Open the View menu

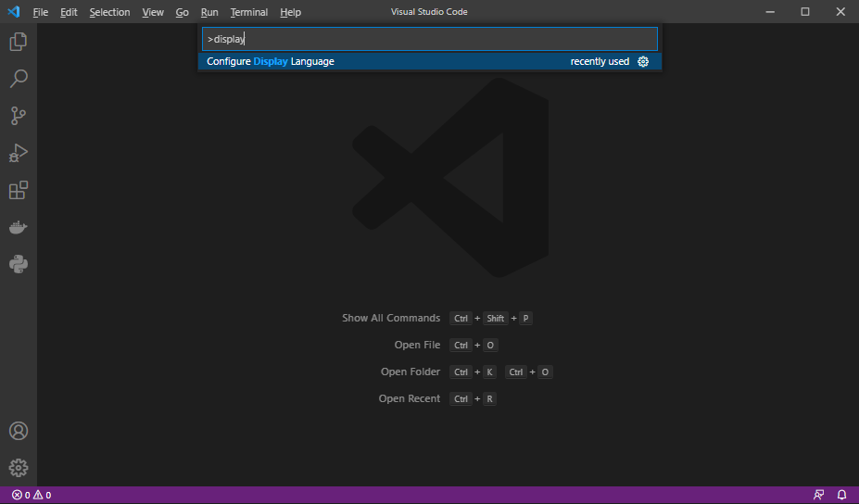pyautogui.click(x=153, y=12)
